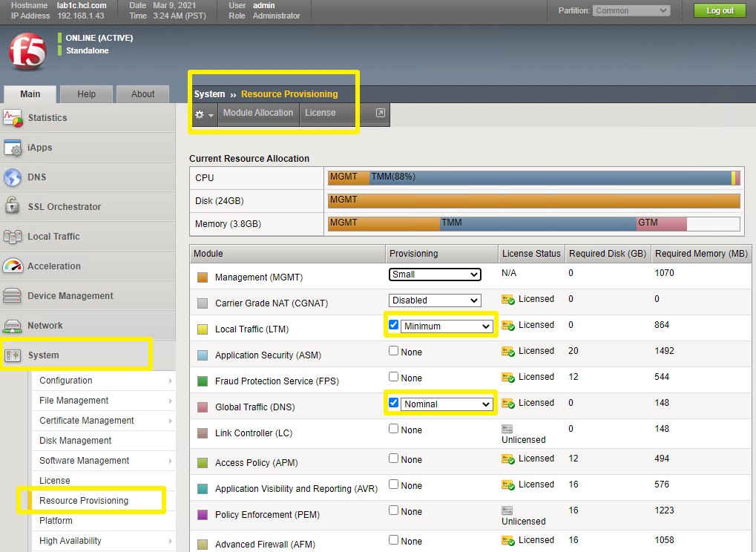Open CGNAT Disabled dropdown
The height and width of the screenshot is (552, 756).
point(435,300)
